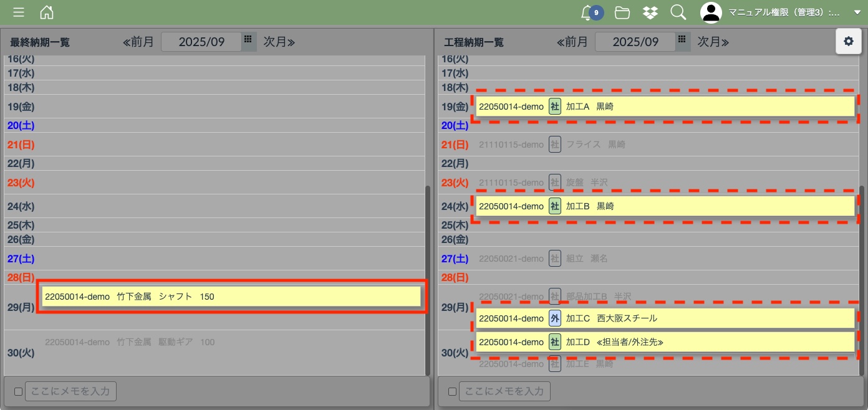Go to 前月 in 最終納期一覧

[x=138, y=42]
